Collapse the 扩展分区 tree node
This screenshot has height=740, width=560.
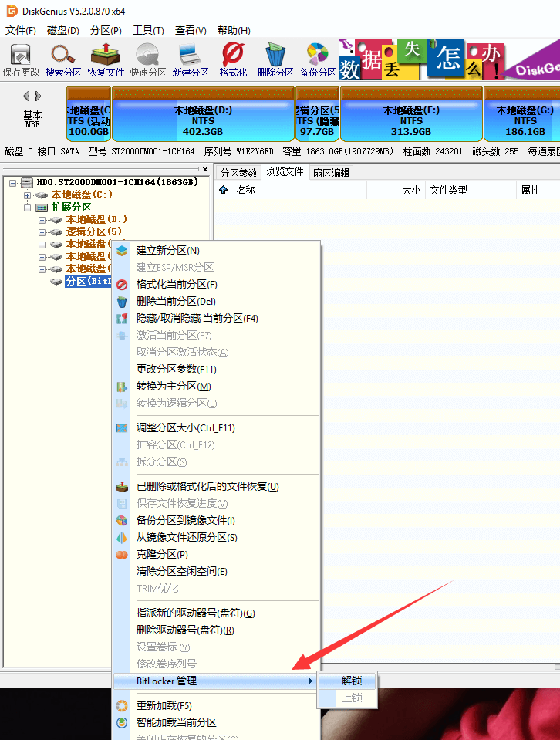(x=29, y=208)
